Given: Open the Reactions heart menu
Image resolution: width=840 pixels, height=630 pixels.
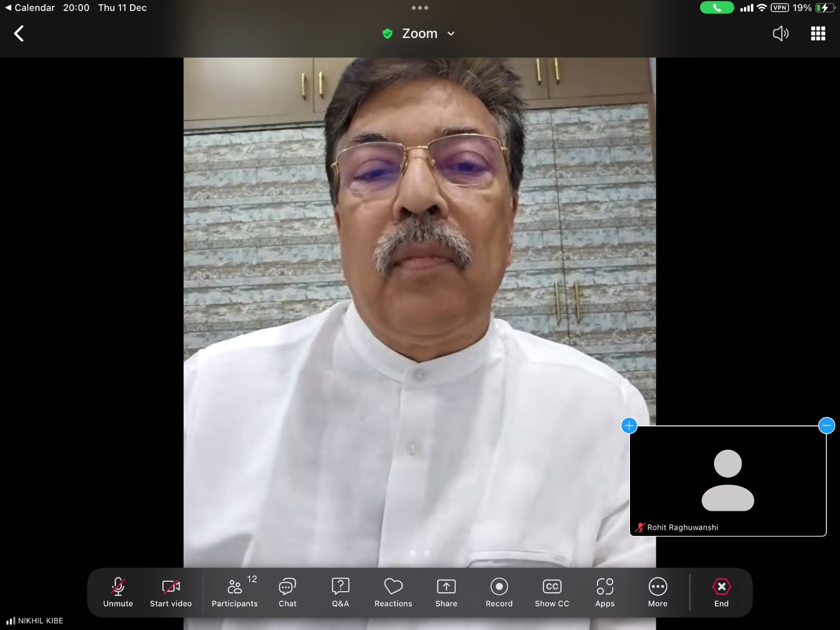Looking at the screenshot, I should 393,592.
